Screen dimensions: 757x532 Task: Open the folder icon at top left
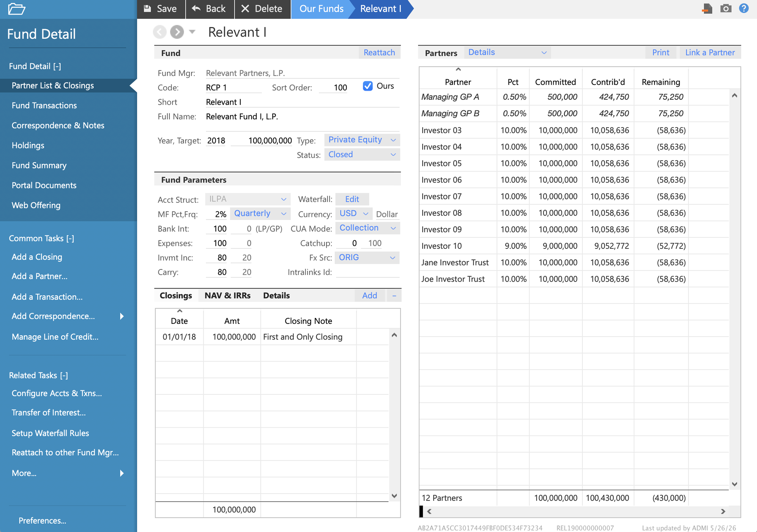coord(17,9)
